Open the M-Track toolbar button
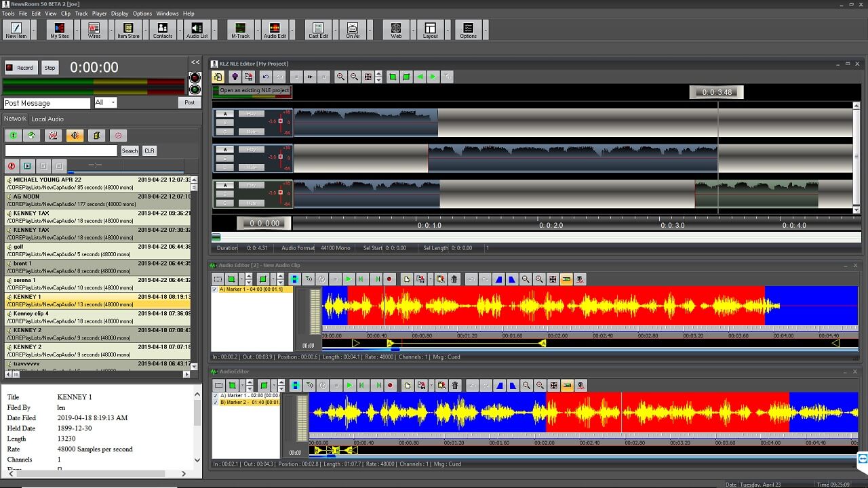This screenshot has height=488, width=868. click(x=240, y=30)
